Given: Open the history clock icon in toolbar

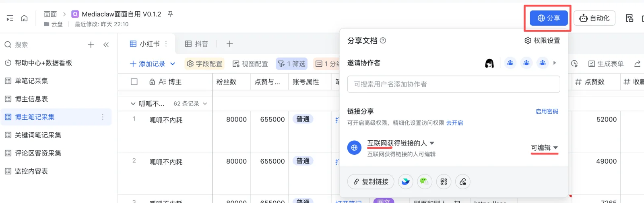Looking at the screenshot, I should coord(574,64).
